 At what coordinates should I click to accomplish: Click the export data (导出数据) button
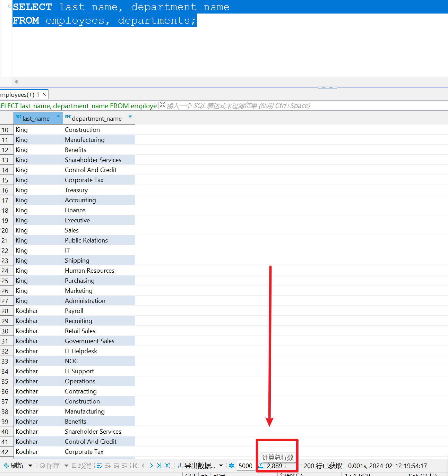196,466
